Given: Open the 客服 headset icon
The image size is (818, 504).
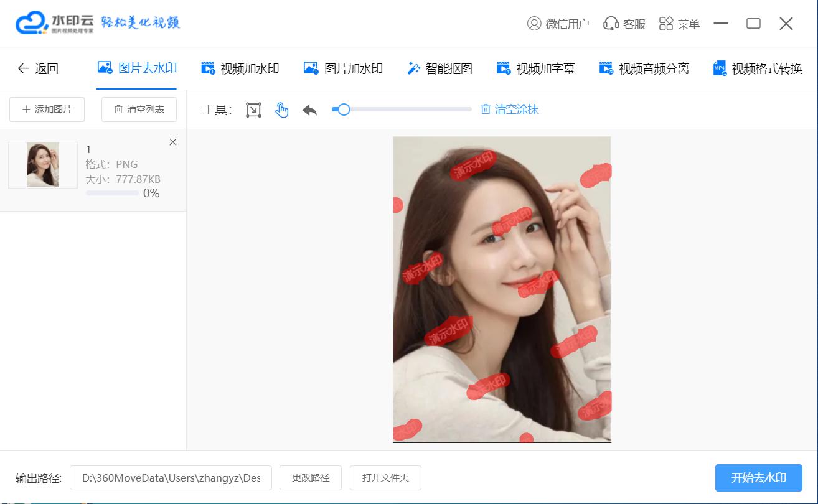Looking at the screenshot, I should point(611,24).
